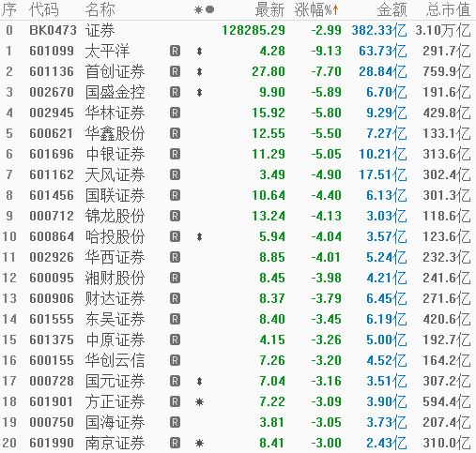Click the turnover value 382.33亿

click(x=379, y=30)
